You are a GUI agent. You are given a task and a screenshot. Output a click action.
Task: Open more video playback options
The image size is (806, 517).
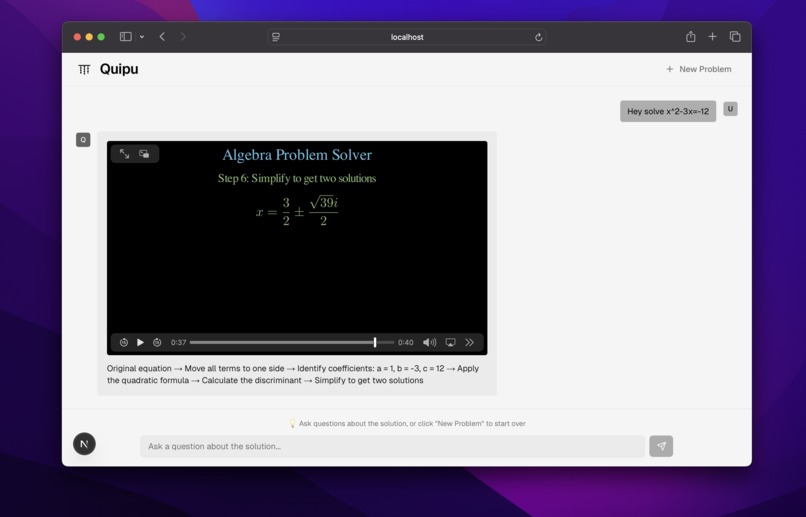click(x=469, y=342)
